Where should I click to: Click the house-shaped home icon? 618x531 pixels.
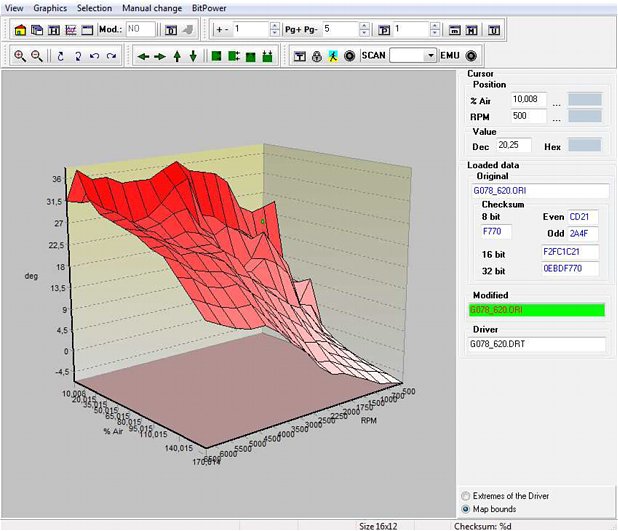[x=21, y=30]
